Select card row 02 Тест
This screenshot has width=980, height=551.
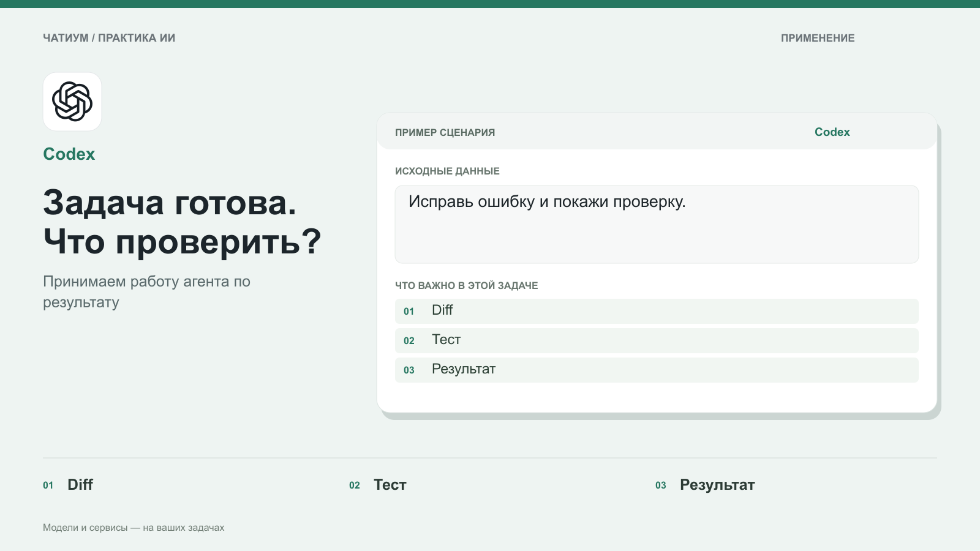click(657, 340)
